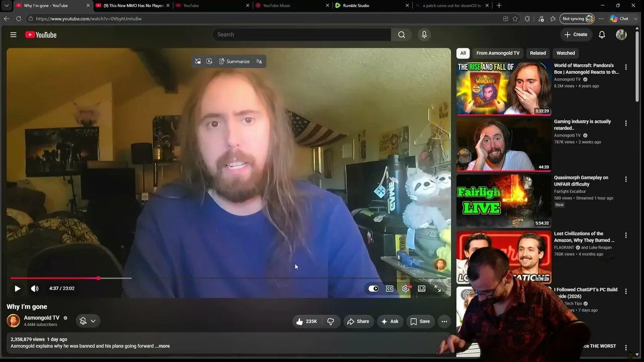Play the video
644x362 pixels.
(x=17, y=289)
